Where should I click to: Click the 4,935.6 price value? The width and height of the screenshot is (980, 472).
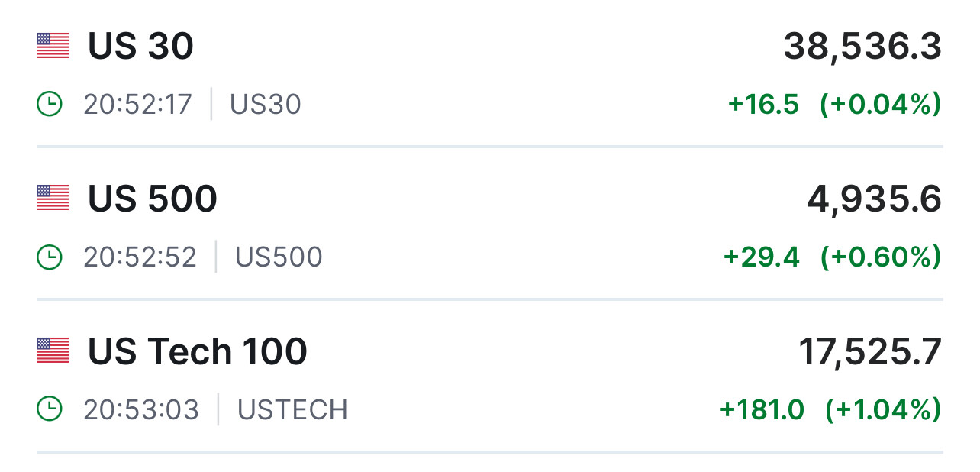[874, 200]
